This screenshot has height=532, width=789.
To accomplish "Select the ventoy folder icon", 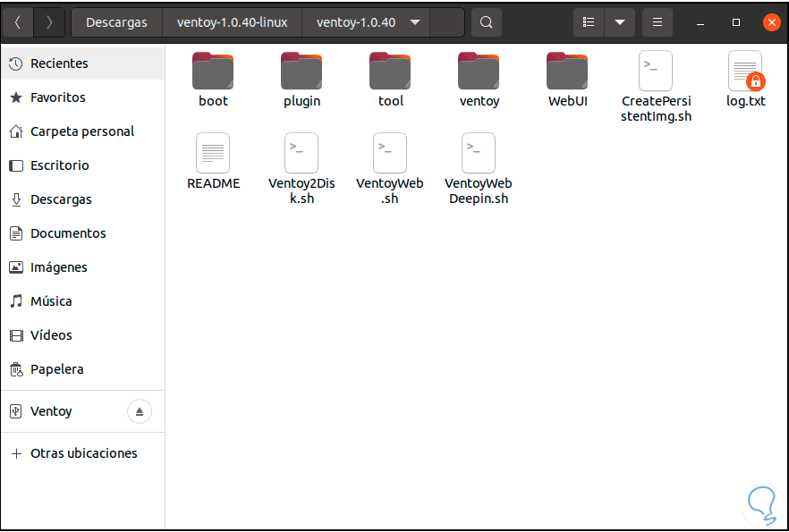I will (479, 71).
